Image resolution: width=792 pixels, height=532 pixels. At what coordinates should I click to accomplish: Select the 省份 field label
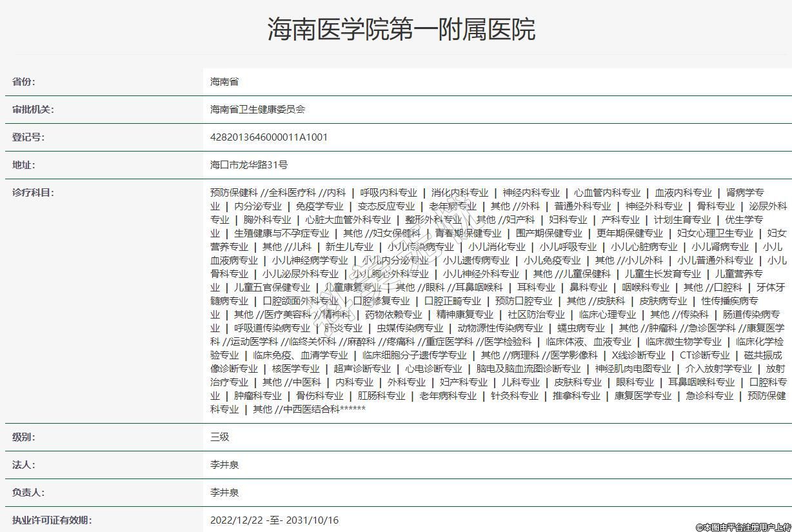click(x=24, y=82)
